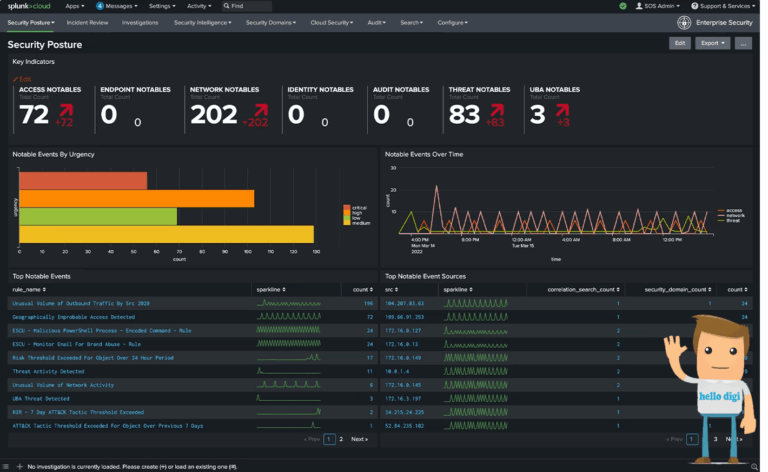Open the Apps dropdown
The height and width of the screenshot is (472, 768).
point(75,6)
